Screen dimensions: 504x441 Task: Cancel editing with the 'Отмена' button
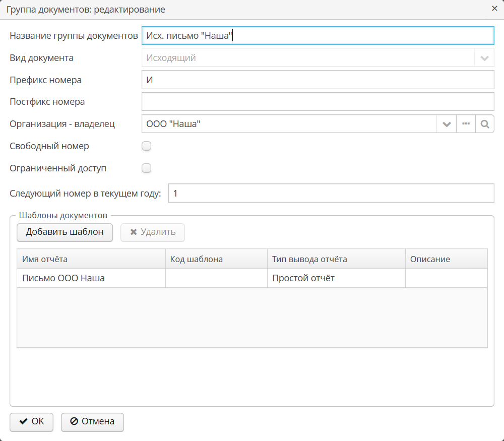(x=92, y=421)
